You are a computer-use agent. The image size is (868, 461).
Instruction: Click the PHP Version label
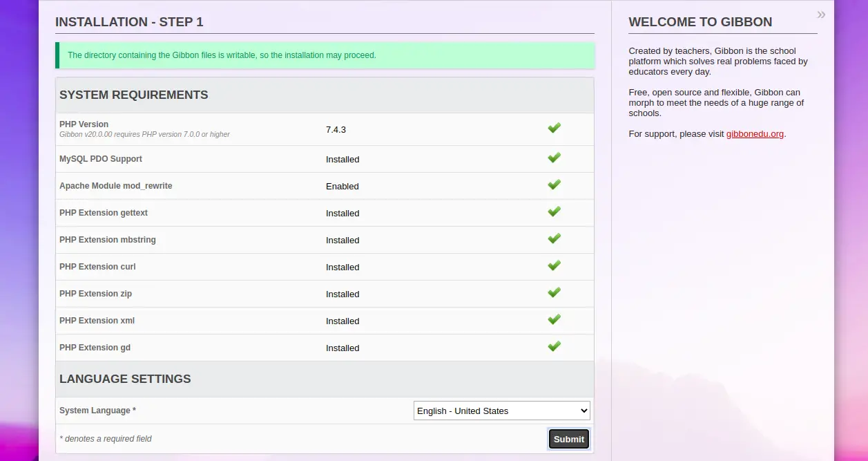pos(84,124)
